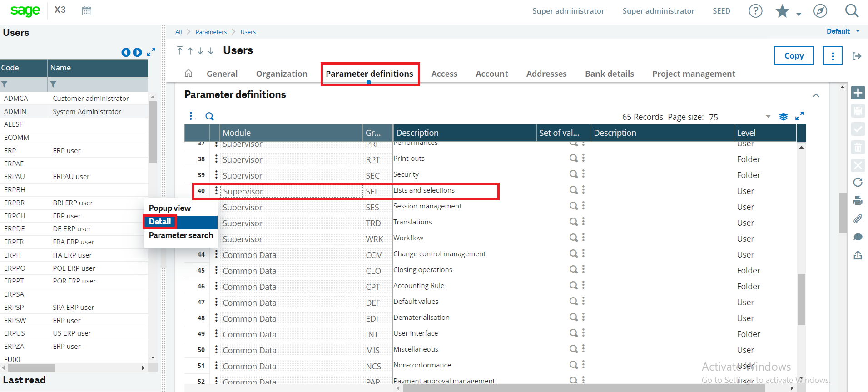The width and height of the screenshot is (868, 392).
Task: Switch to the Project management tab
Action: click(694, 74)
